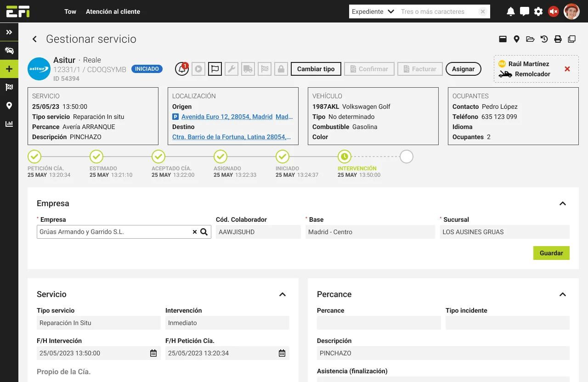Open Atención al cliente menu
Screen dimensions: 588x382
click(113, 11)
